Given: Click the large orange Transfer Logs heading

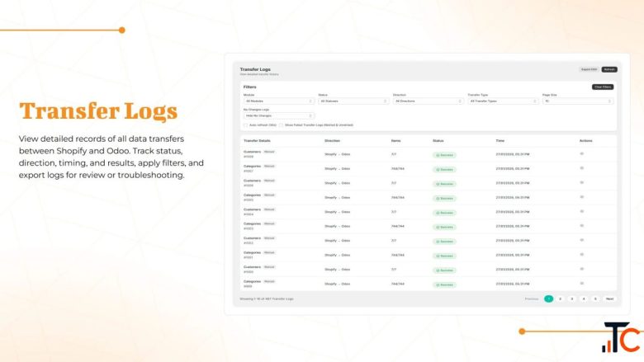Looking at the screenshot, I should tap(98, 111).
